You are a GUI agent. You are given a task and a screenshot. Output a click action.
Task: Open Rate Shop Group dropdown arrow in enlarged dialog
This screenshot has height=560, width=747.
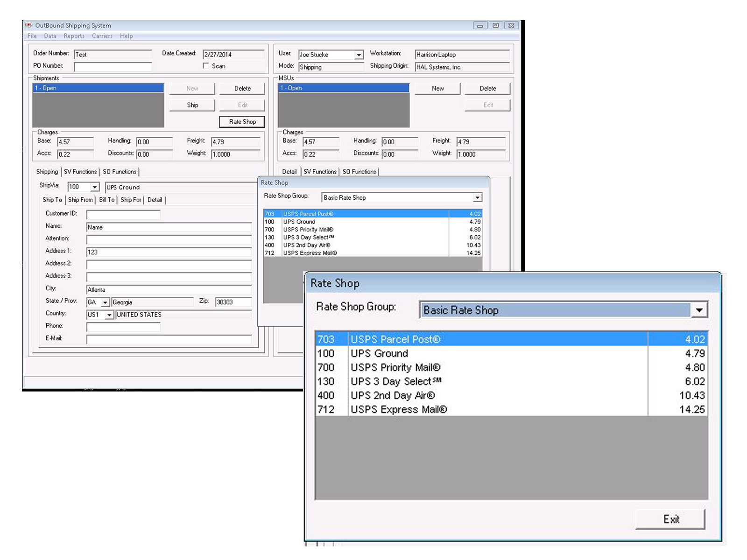point(699,310)
